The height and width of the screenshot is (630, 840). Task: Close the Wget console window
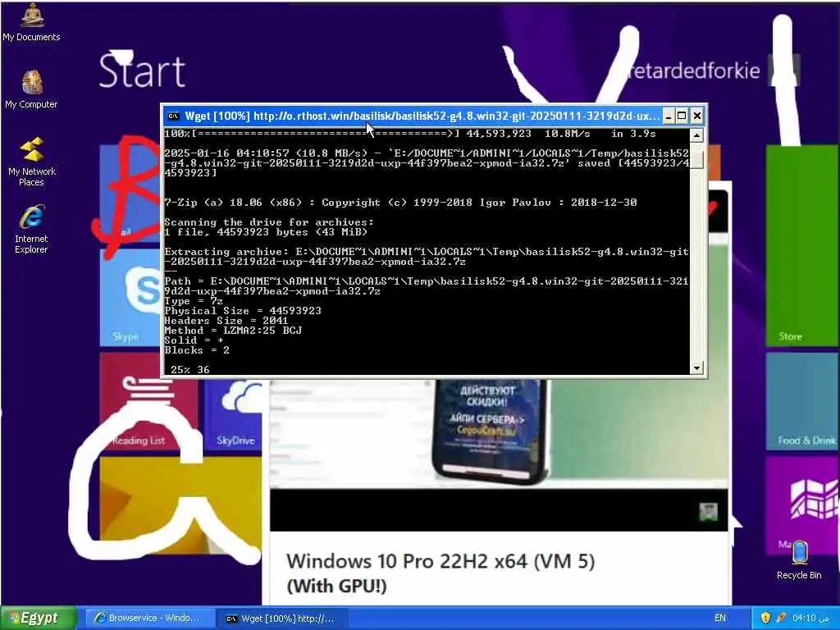pyautogui.click(x=697, y=116)
